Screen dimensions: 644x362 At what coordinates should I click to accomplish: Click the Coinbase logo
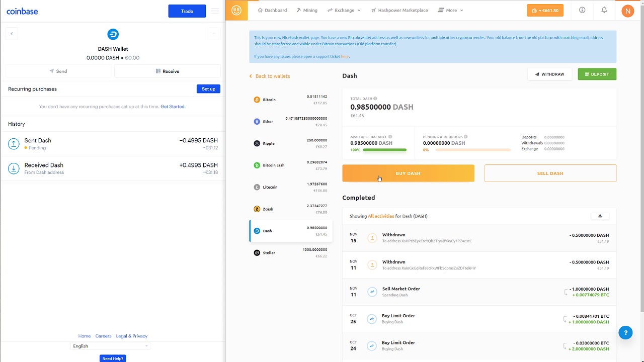pos(22,11)
